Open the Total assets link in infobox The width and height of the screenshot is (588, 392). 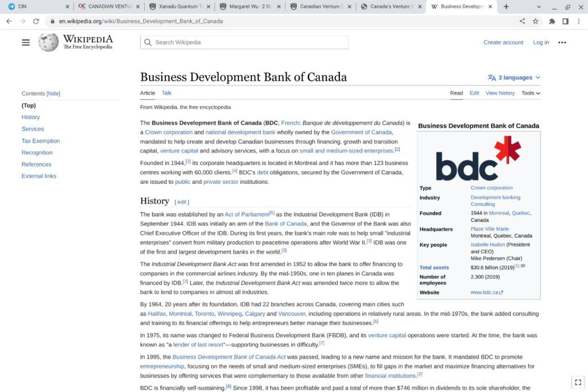click(434, 268)
